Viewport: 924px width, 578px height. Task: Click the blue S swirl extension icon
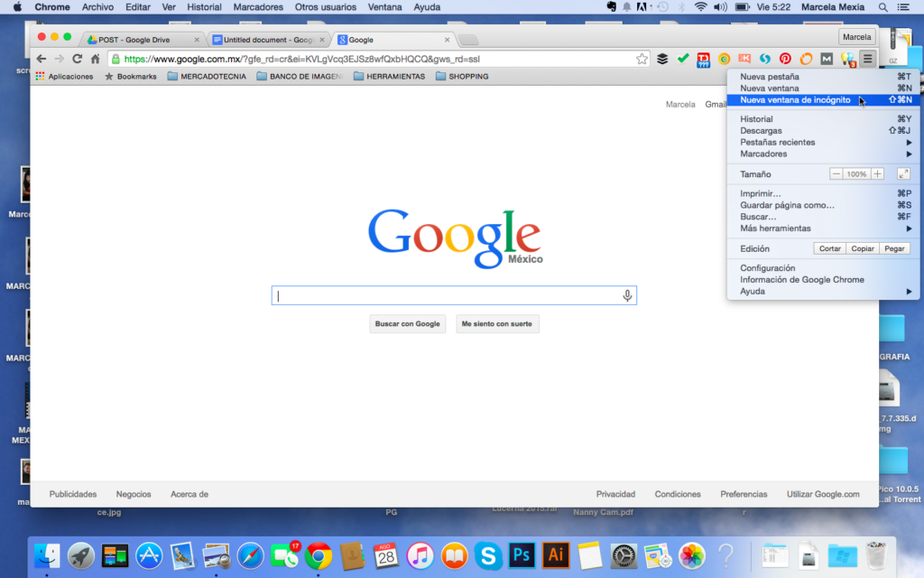click(x=765, y=59)
